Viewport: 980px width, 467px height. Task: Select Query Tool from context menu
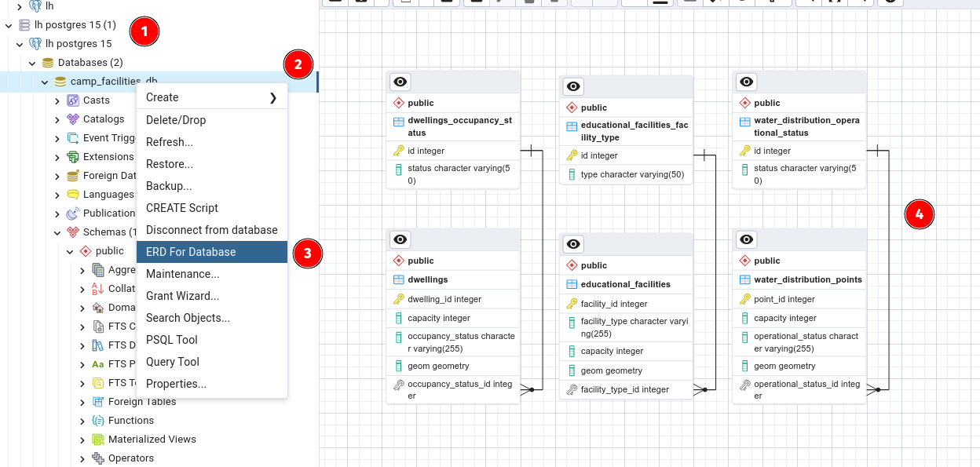tap(212, 362)
